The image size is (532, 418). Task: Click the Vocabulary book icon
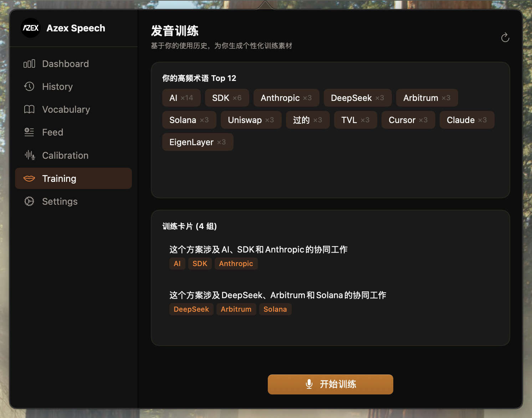pyautogui.click(x=29, y=109)
